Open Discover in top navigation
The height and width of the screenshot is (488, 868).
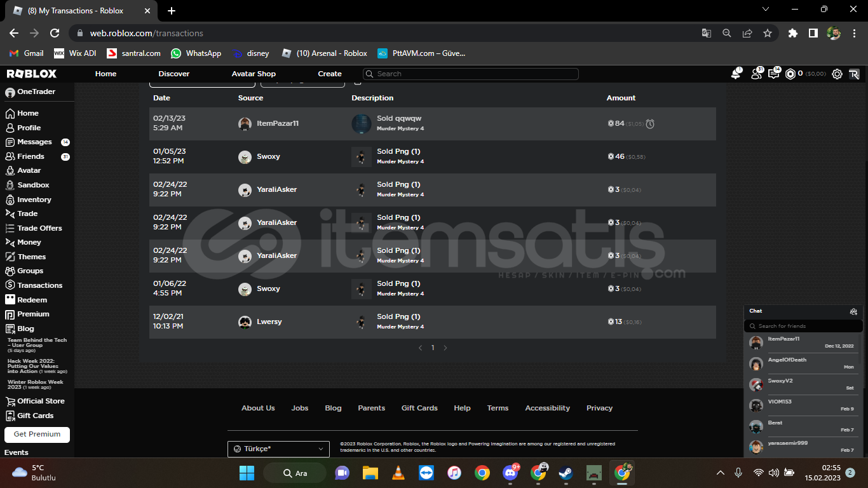(174, 74)
